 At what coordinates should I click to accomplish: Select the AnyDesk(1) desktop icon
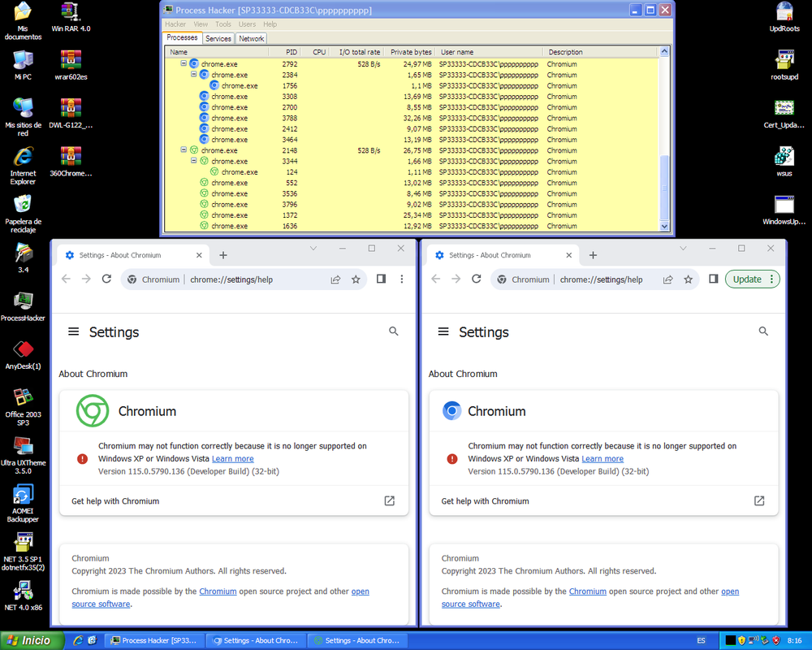pos(23,354)
